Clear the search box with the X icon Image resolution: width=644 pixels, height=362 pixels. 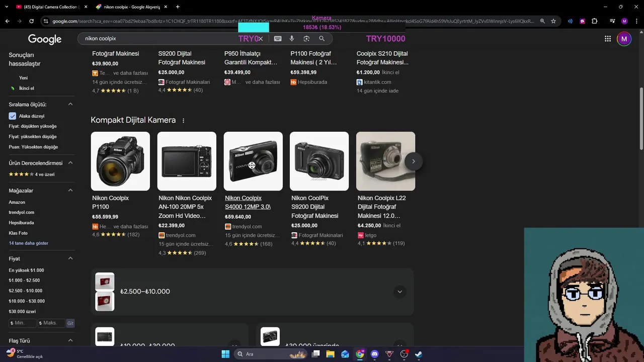(x=261, y=39)
